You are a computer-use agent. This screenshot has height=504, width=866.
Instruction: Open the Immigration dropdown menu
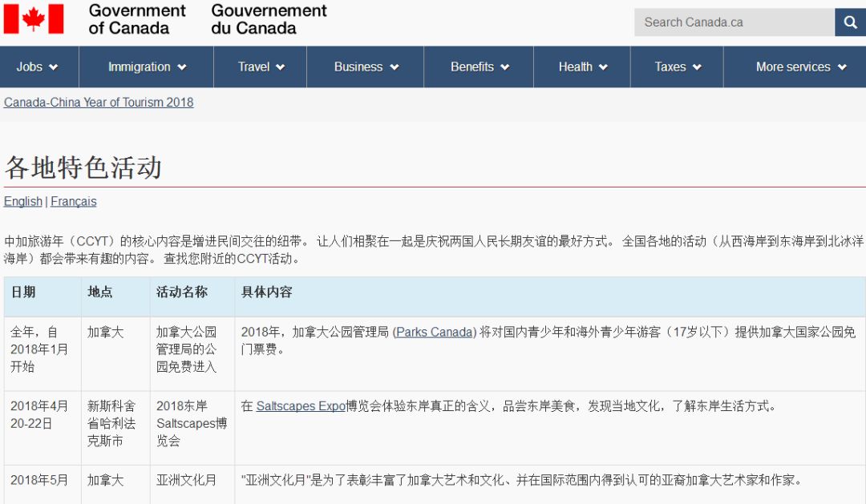(147, 67)
